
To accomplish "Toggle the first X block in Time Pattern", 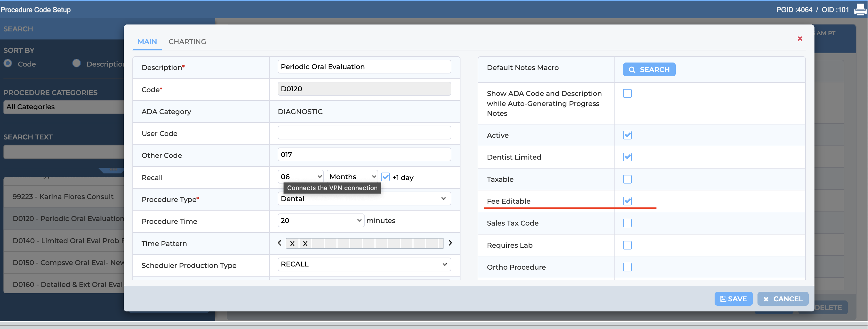I will (292, 244).
